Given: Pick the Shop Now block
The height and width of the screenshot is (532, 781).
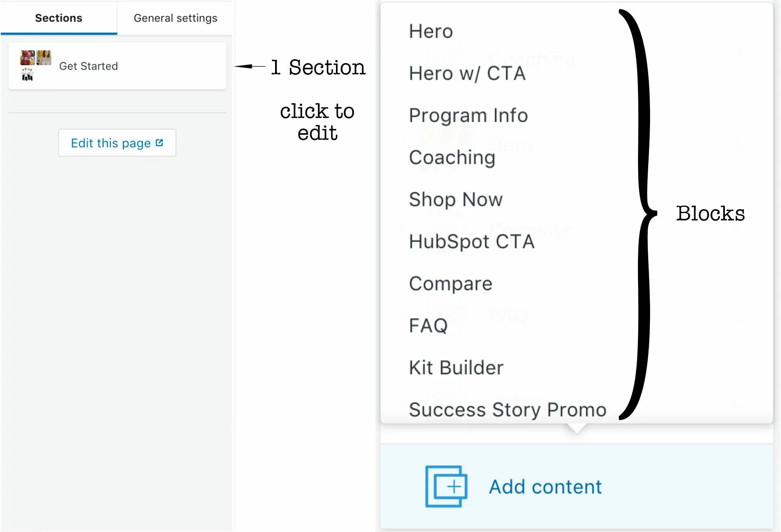Looking at the screenshot, I should click(x=456, y=199).
